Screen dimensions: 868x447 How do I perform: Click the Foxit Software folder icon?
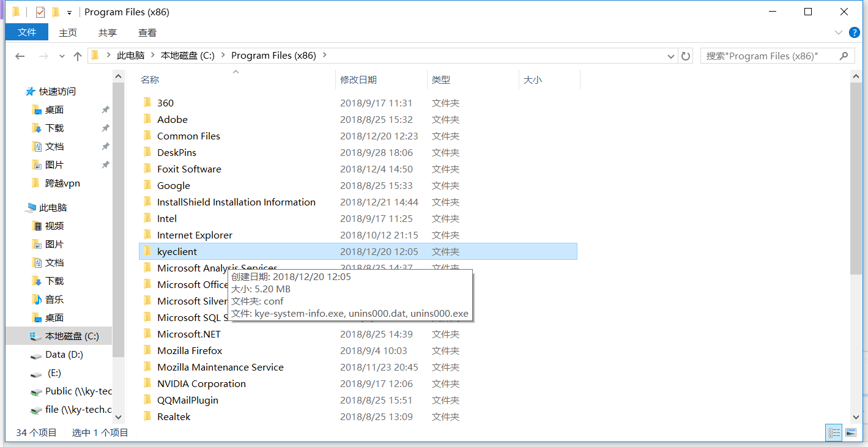pos(147,169)
